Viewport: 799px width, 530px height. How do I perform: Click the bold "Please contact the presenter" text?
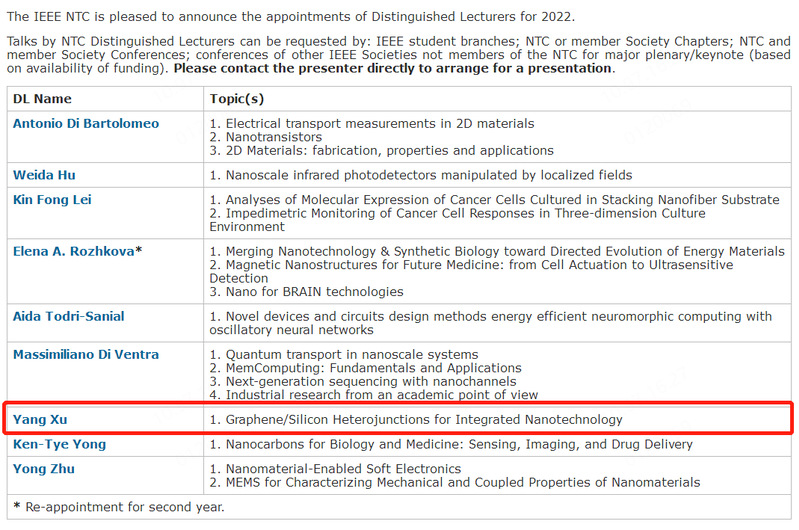click(x=392, y=69)
